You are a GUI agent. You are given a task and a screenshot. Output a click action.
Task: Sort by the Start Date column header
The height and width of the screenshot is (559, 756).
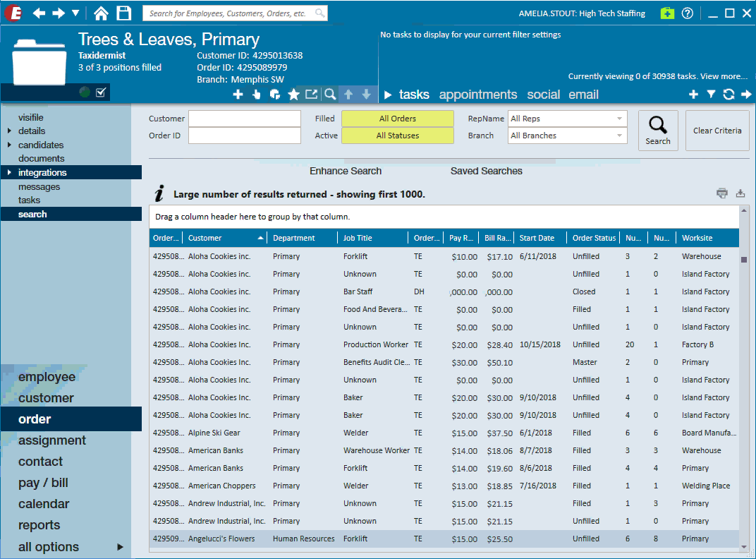[540, 238]
